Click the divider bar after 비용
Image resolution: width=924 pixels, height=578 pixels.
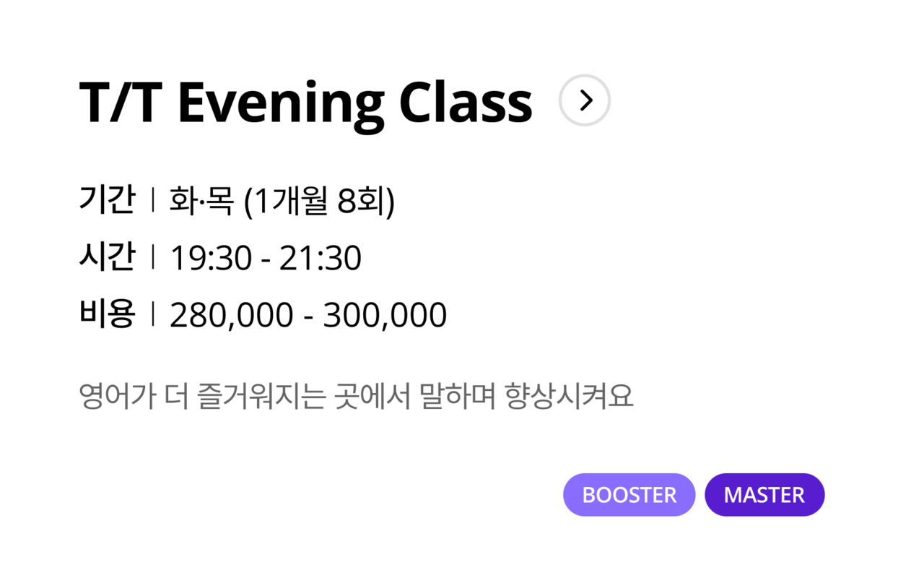tap(152, 314)
